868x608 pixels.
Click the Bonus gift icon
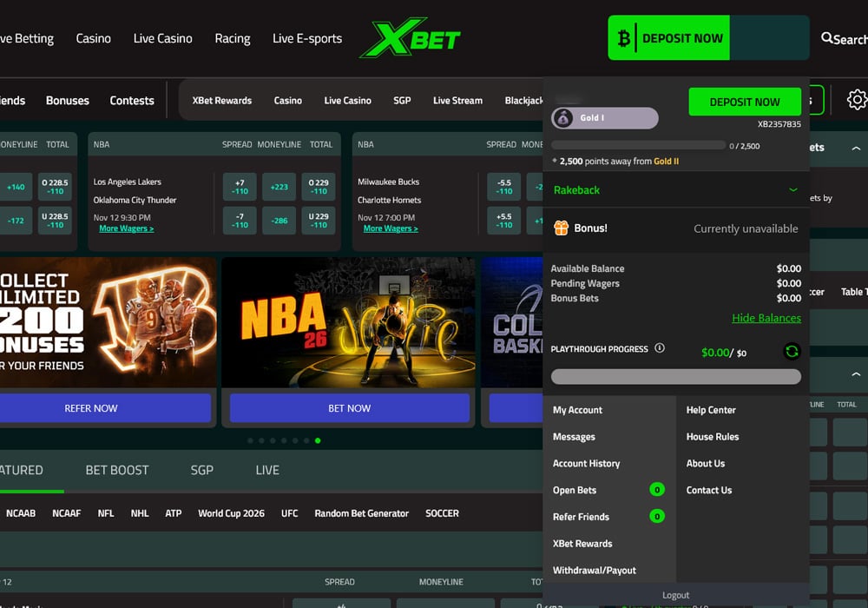coord(561,228)
